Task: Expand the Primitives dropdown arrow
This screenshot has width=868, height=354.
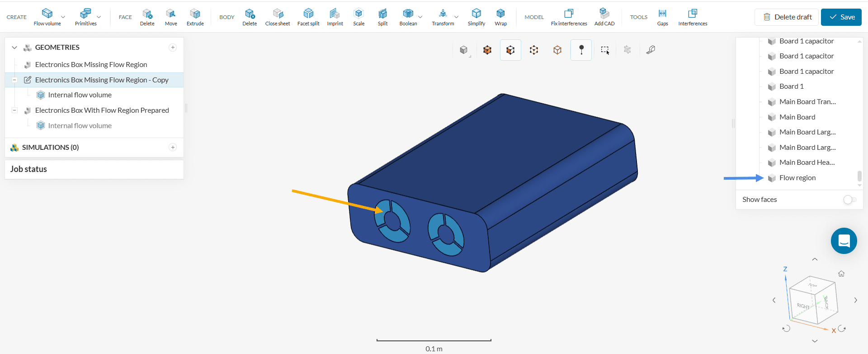Action: tap(99, 17)
